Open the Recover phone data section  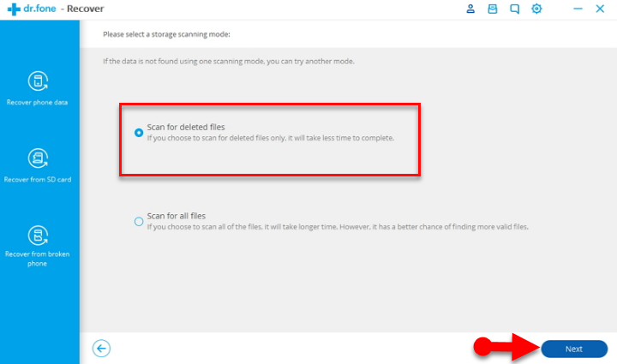(37, 82)
